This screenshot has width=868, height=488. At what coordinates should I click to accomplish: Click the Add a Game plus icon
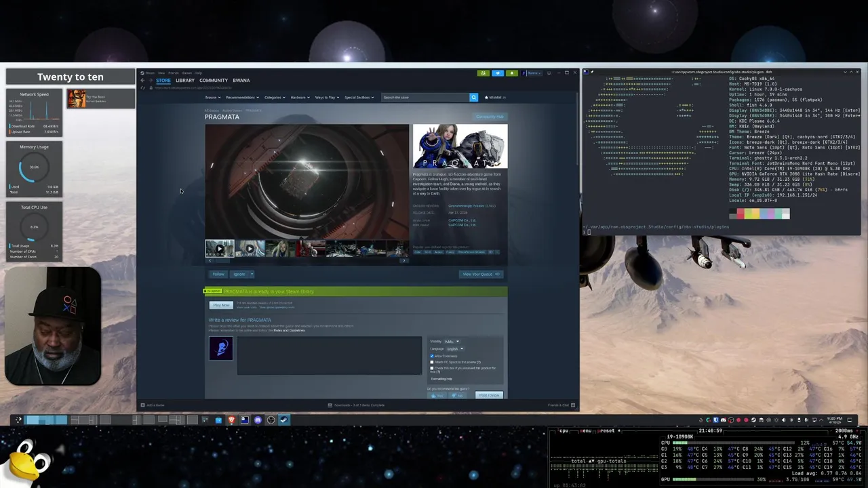(x=142, y=405)
